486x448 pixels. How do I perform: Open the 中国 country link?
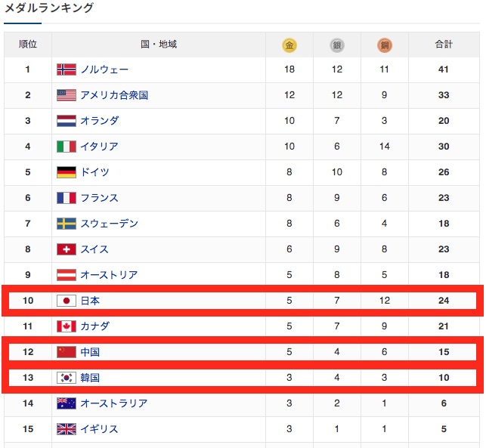click(90, 352)
